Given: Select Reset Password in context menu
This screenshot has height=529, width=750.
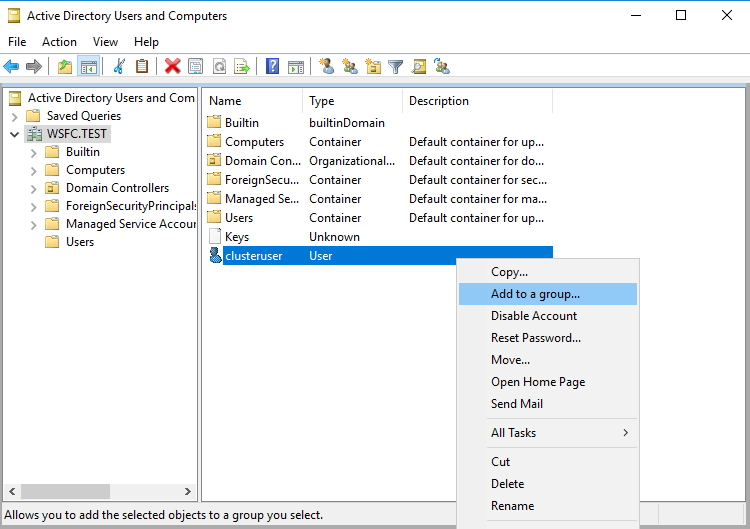Looking at the screenshot, I should pos(535,338).
